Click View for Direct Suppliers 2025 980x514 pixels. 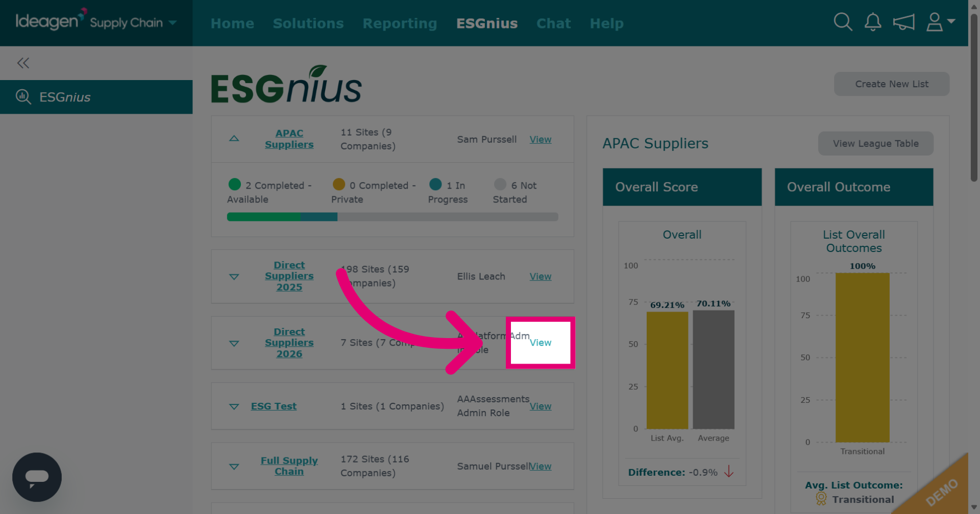(541, 276)
